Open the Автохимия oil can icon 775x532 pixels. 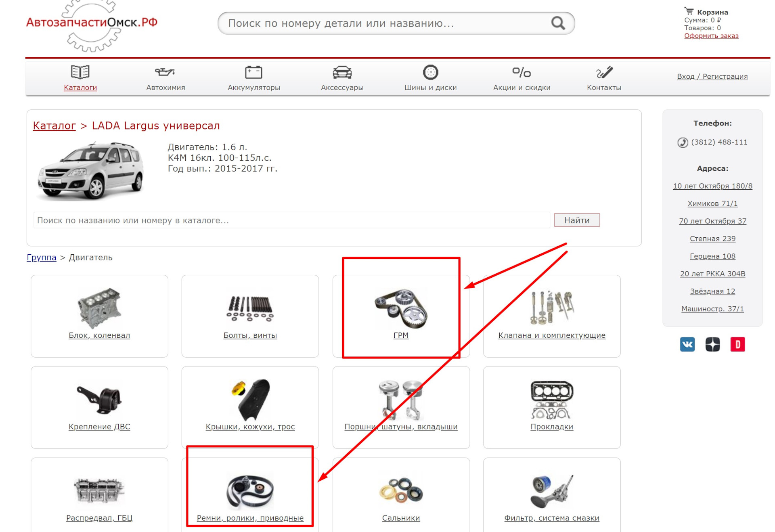coord(165,72)
